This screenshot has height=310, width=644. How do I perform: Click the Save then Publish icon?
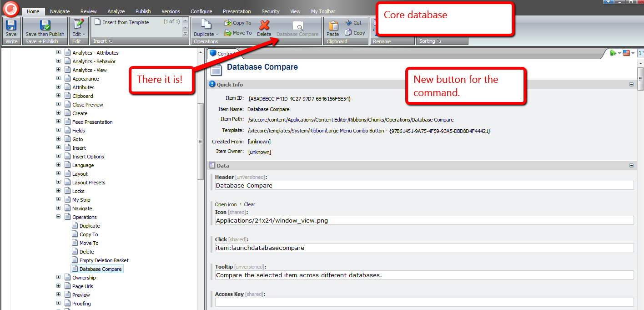[x=45, y=25]
